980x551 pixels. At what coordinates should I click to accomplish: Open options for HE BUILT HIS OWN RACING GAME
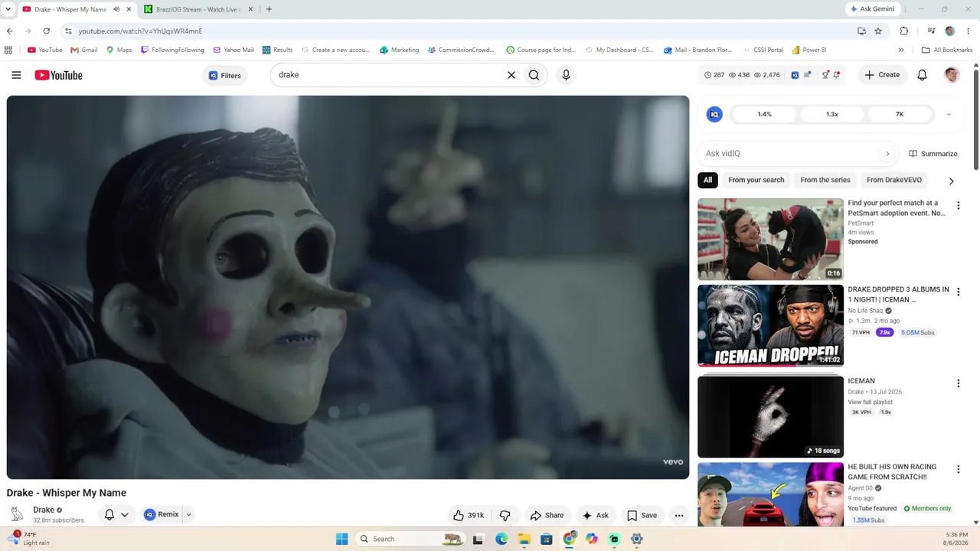tap(958, 469)
